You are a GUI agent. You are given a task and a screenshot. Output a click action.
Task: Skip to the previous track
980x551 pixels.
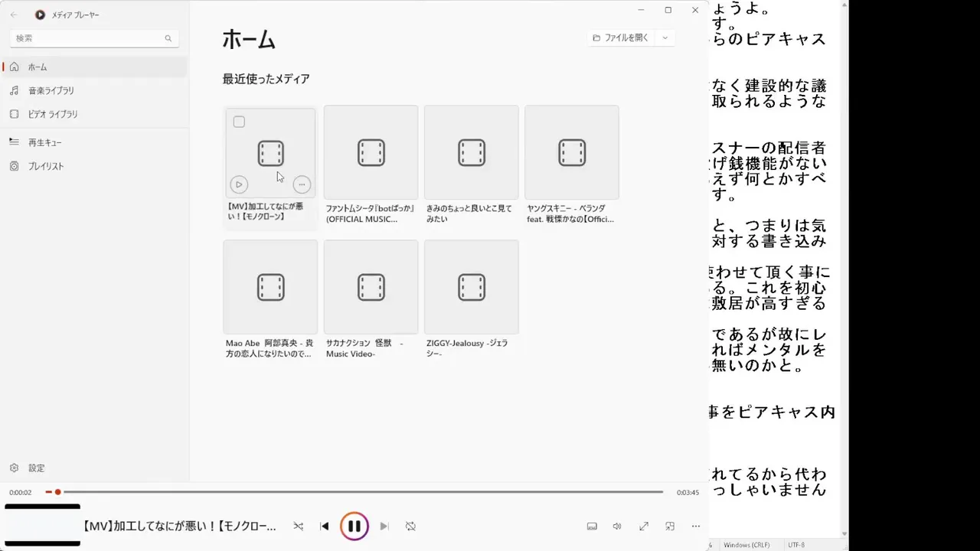tap(324, 527)
